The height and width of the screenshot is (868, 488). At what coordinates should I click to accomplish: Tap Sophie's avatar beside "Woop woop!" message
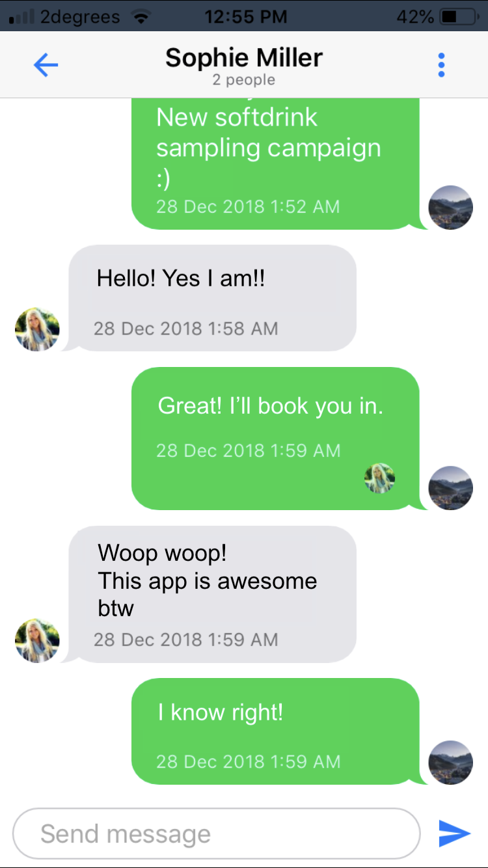click(37, 641)
